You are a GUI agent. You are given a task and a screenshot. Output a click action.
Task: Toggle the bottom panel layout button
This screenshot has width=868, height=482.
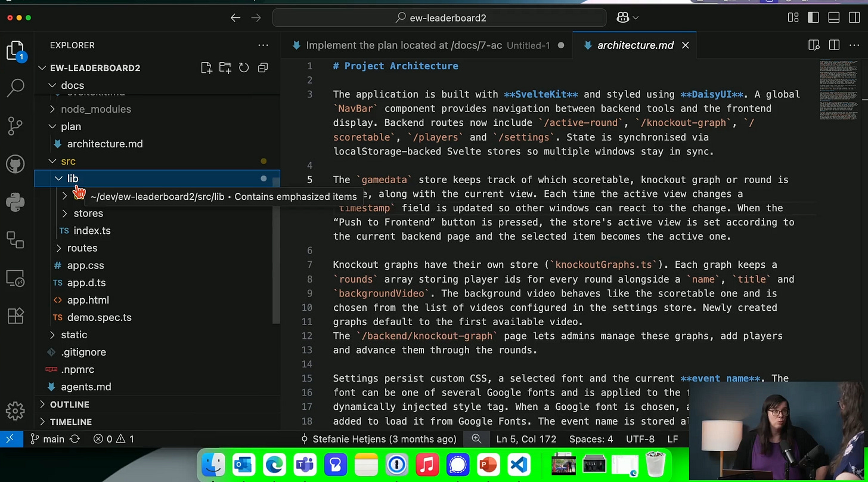pyautogui.click(x=833, y=18)
